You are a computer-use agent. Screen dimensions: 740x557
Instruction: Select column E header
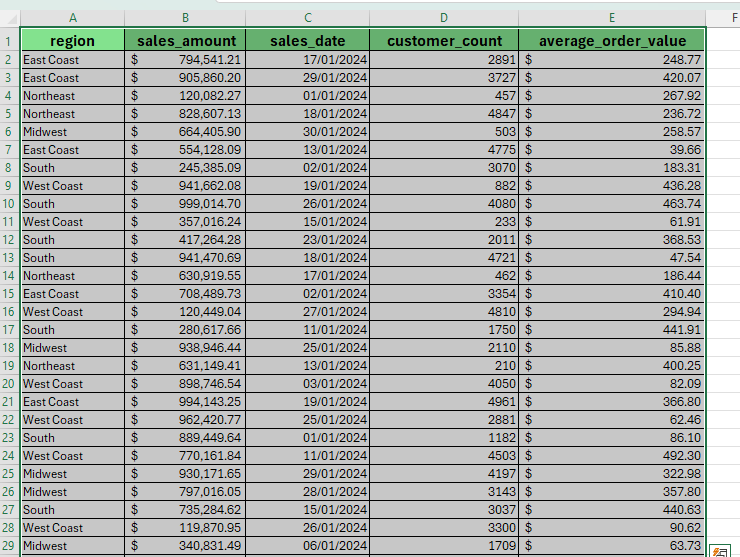(612, 17)
